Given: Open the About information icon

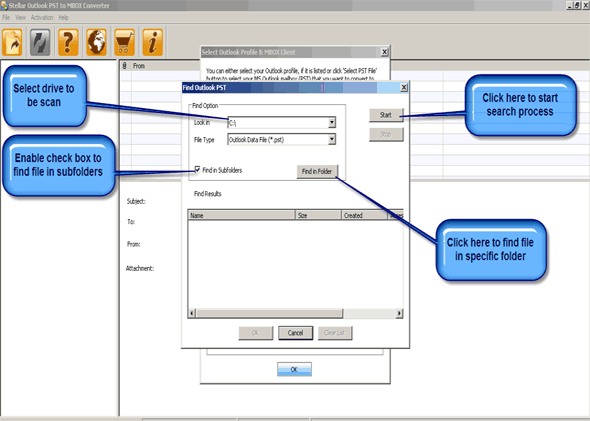Looking at the screenshot, I should pyautogui.click(x=153, y=42).
